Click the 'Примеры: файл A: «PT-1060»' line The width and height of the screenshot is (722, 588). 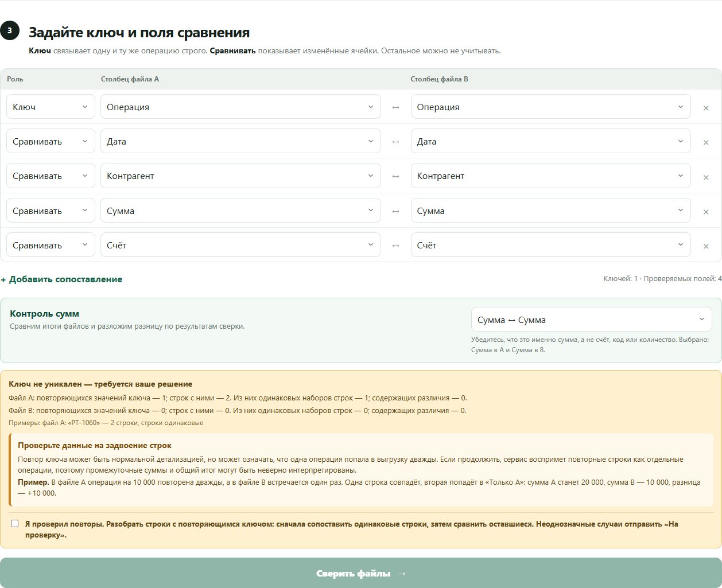(106, 423)
